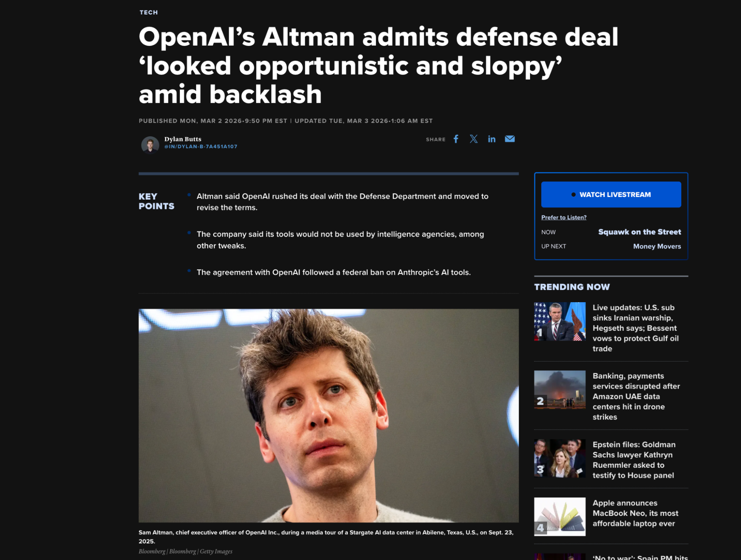Screen dimensions: 741x560
Task: Click author name Dylan Butts
Action: click(x=183, y=139)
